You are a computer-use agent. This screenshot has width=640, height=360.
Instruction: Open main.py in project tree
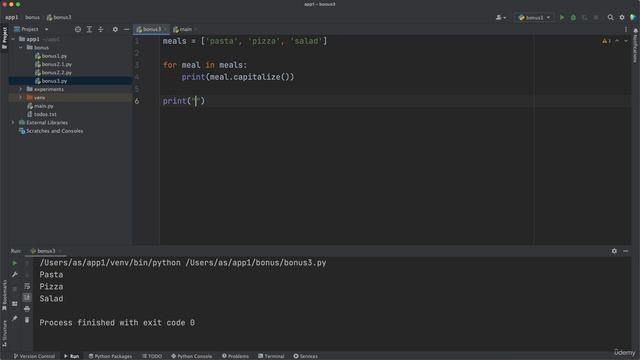[x=40, y=106]
